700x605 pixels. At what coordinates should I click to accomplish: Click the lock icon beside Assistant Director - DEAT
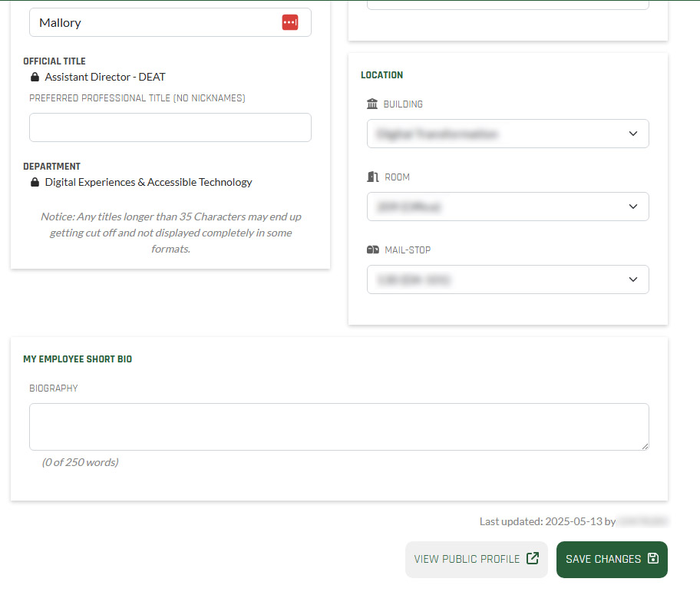34,77
